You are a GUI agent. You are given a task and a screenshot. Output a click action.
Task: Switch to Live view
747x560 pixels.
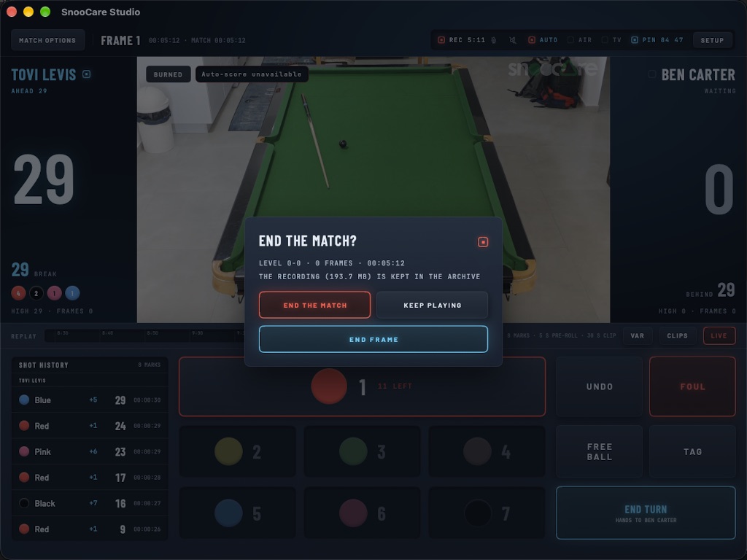point(719,335)
